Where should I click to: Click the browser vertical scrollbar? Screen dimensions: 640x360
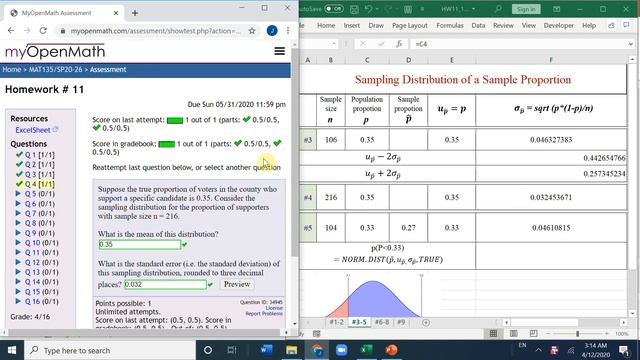point(295,151)
